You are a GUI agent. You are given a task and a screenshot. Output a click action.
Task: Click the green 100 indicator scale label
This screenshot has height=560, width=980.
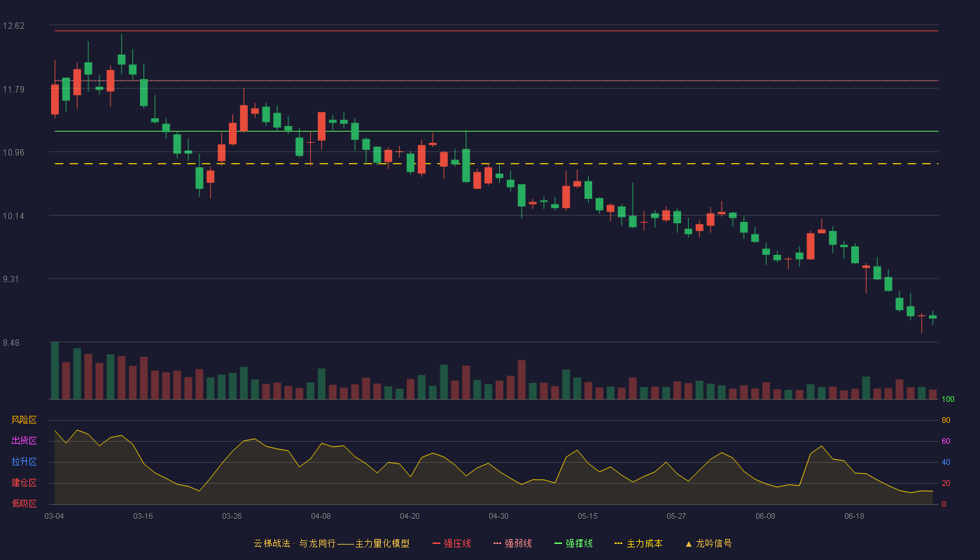click(948, 400)
